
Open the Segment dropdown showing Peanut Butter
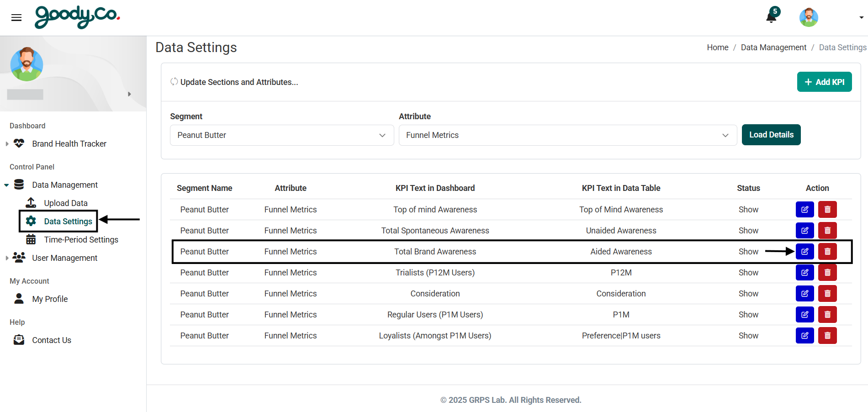coord(281,135)
